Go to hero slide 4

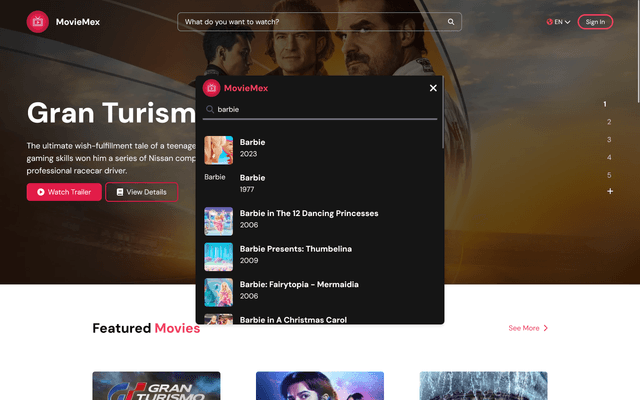609,157
